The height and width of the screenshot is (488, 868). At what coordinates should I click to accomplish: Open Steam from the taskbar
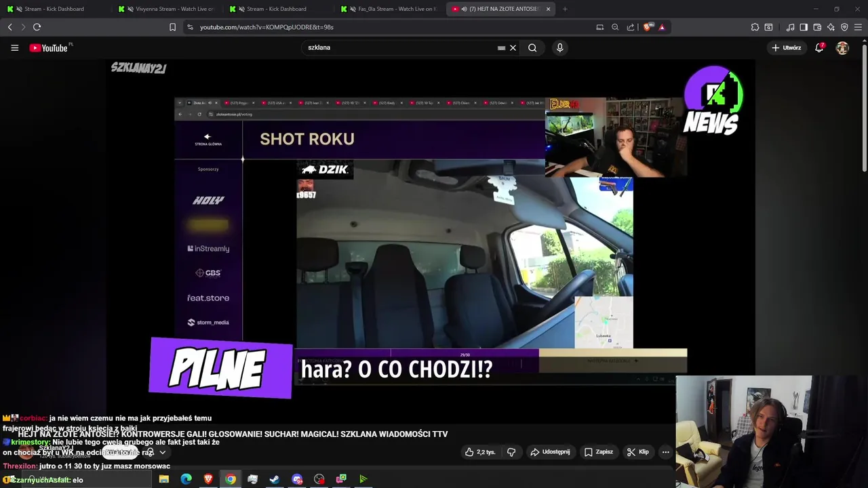click(x=275, y=479)
